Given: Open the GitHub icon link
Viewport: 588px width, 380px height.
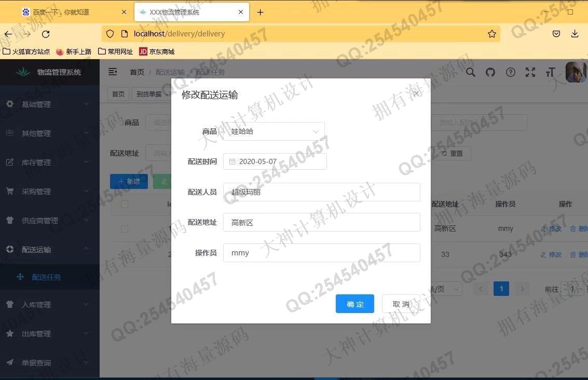Looking at the screenshot, I should (x=490, y=72).
